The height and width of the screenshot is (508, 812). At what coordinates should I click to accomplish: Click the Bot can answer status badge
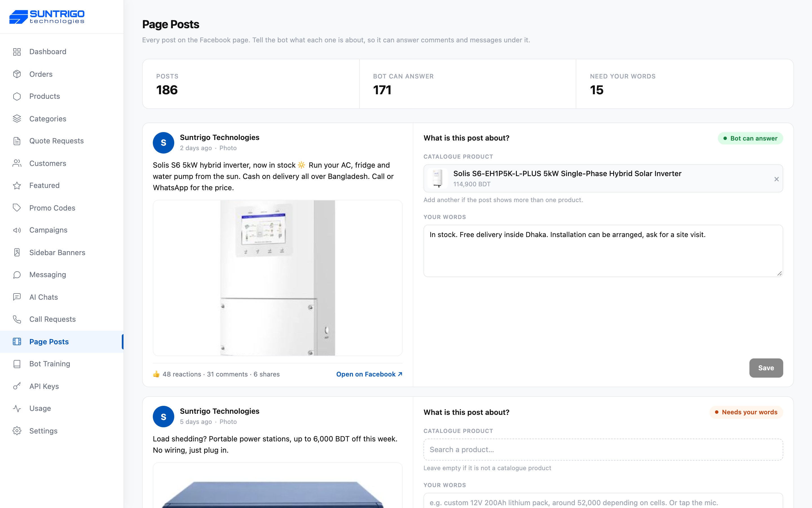[750, 138]
